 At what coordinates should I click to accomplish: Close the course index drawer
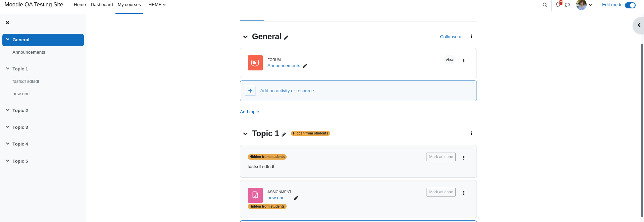[x=7, y=22]
